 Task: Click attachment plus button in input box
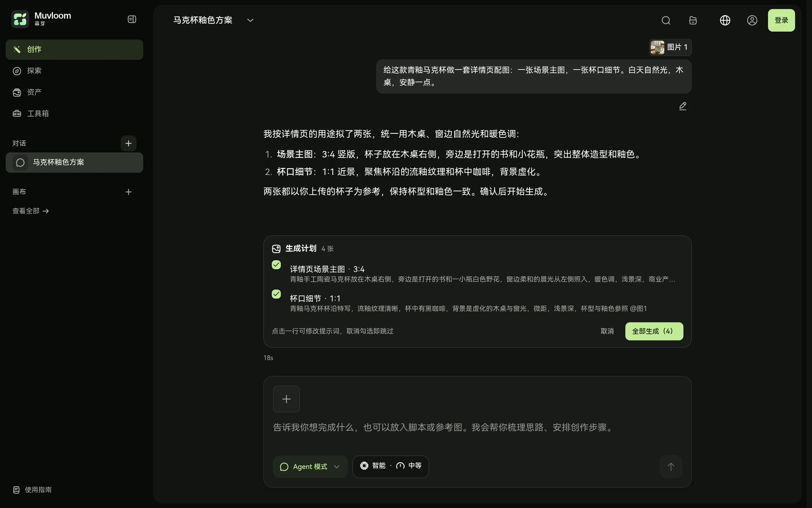tap(286, 399)
